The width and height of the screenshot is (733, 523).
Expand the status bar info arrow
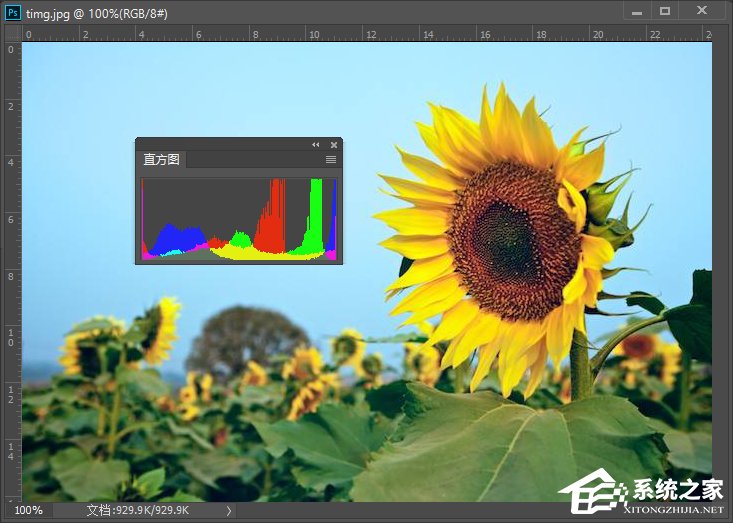tap(229, 510)
